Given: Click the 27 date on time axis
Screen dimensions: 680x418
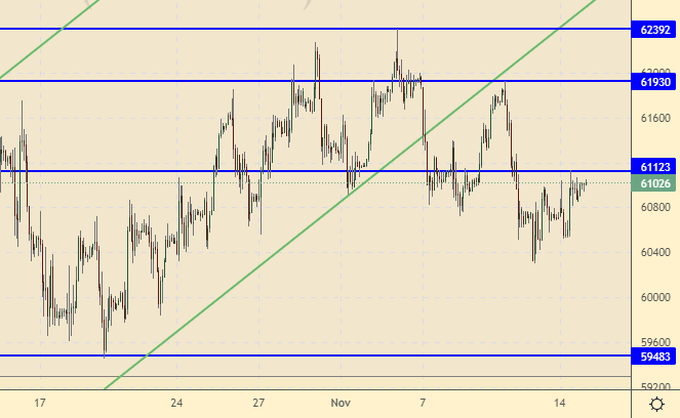Looking at the screenshot, I should [258, 402].
